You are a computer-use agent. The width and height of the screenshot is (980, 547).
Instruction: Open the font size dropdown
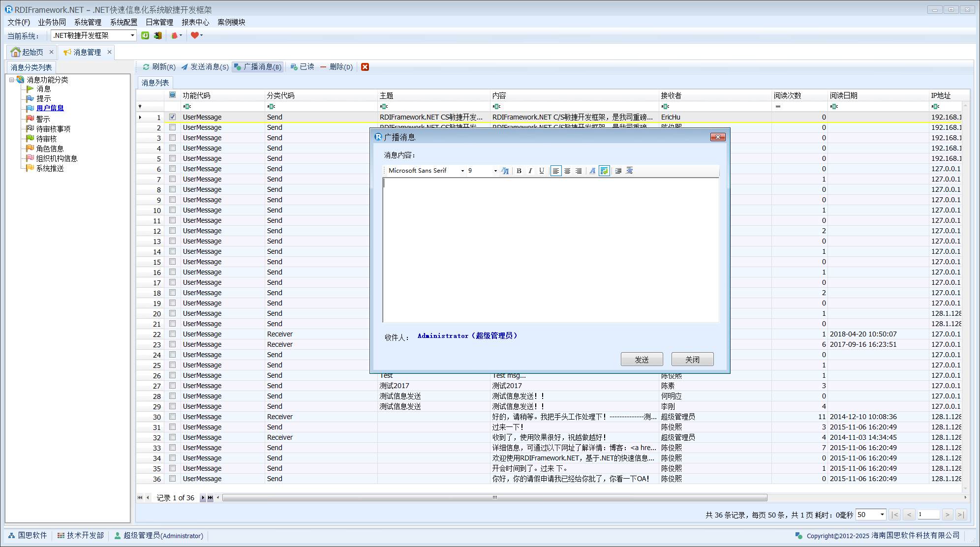click(495, 171)
